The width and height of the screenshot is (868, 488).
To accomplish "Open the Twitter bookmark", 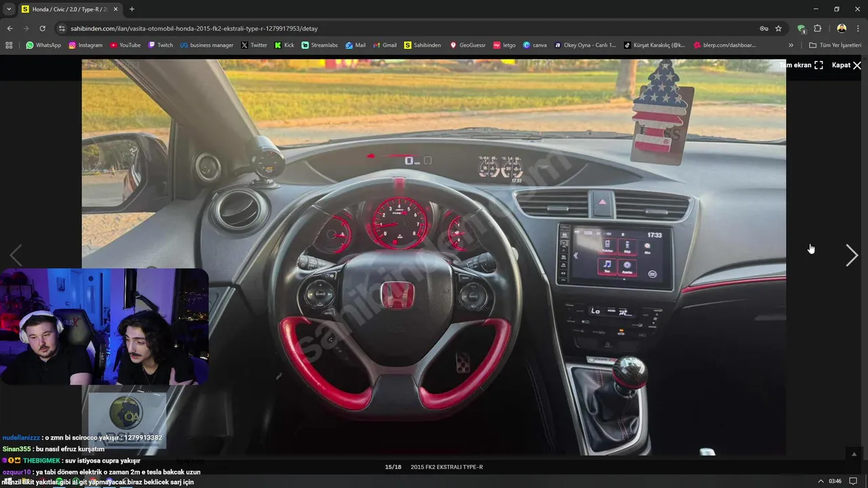I will coord(254,45).
